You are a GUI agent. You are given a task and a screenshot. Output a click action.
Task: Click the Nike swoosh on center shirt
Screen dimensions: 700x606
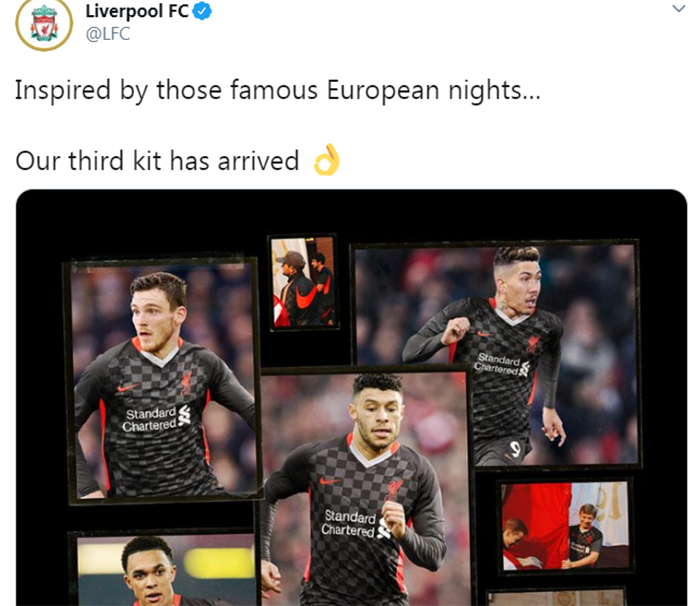tap(330, 481)
